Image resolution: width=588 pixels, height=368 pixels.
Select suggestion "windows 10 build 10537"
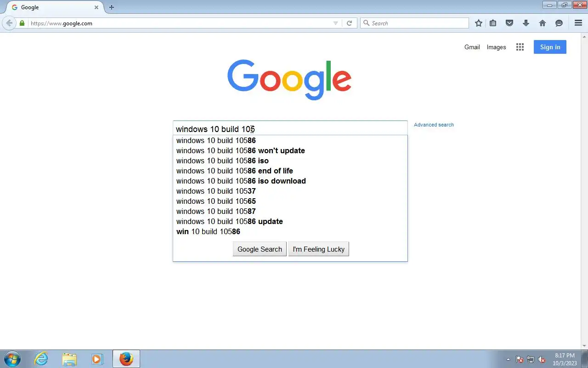[290, 191]
